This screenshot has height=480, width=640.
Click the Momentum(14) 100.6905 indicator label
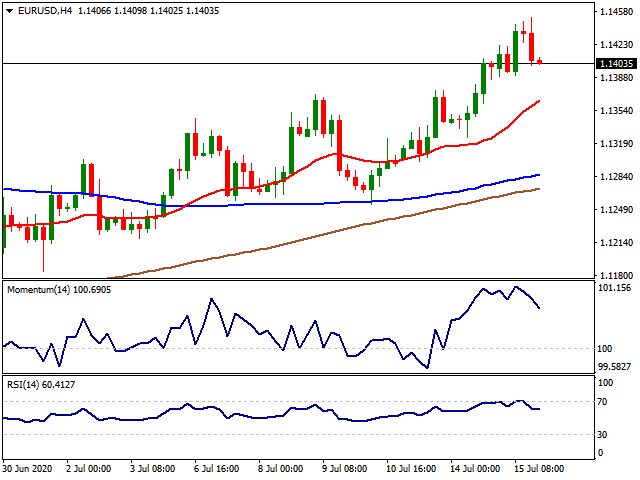click(x=59, y=290)
